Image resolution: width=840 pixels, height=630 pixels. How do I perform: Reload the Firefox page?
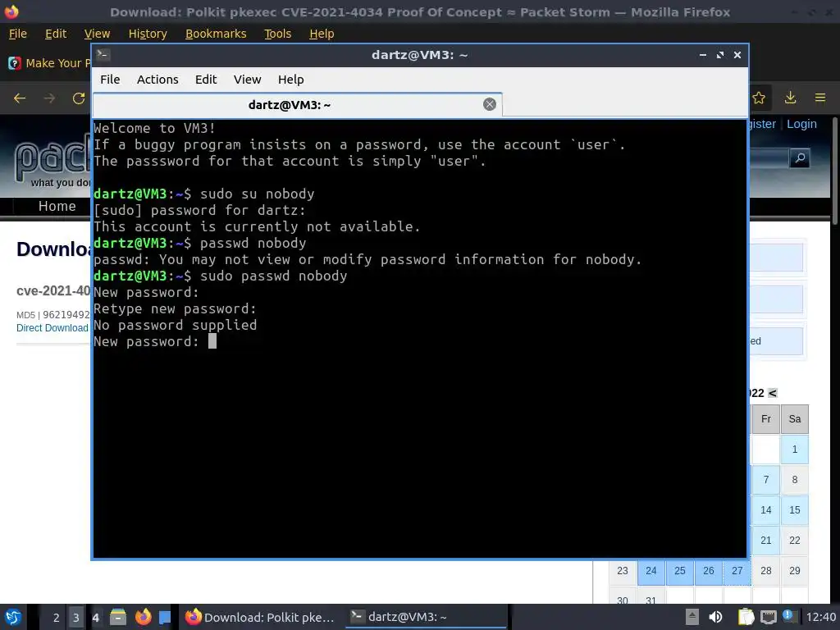pyautogui.click(x=79, y=98)
